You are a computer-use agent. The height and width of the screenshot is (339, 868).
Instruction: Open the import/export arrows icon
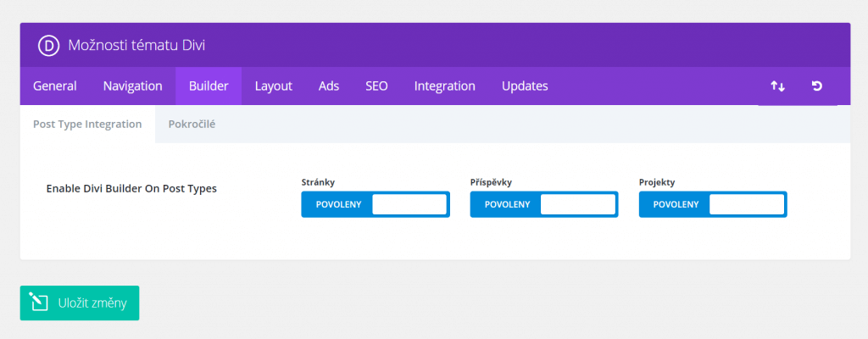[778, 86]
